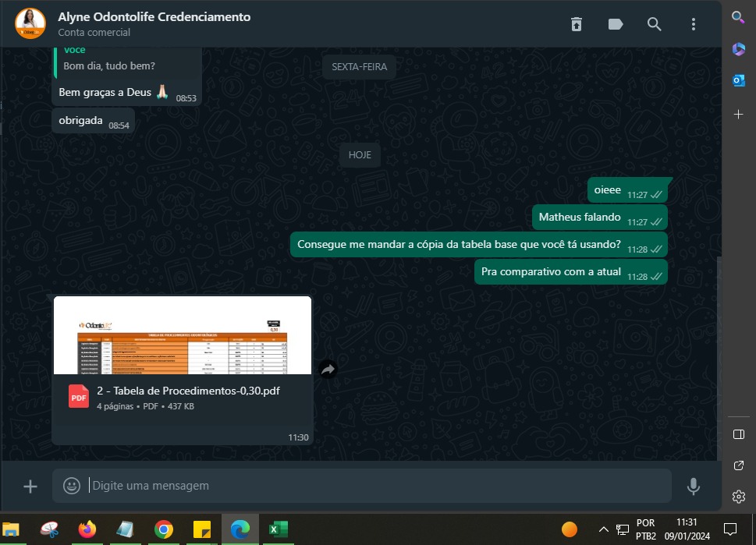Forward the PDF using arrow icon
Viewport: 756px width, 545px height.
328,369
